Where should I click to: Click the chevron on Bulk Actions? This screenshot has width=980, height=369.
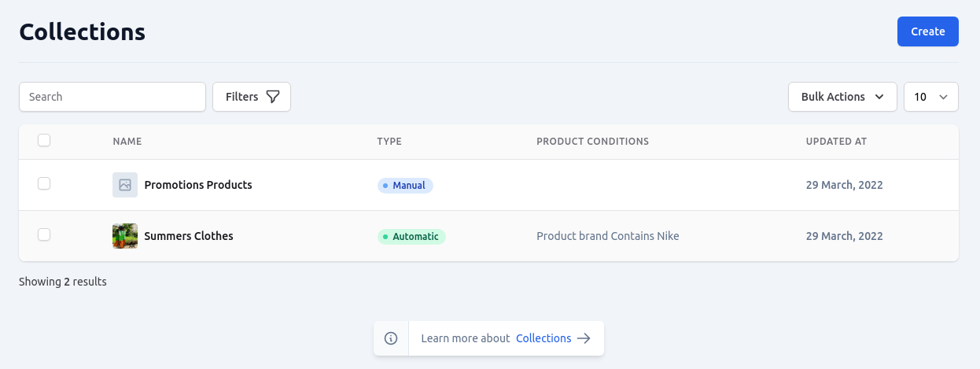(879, 97)
